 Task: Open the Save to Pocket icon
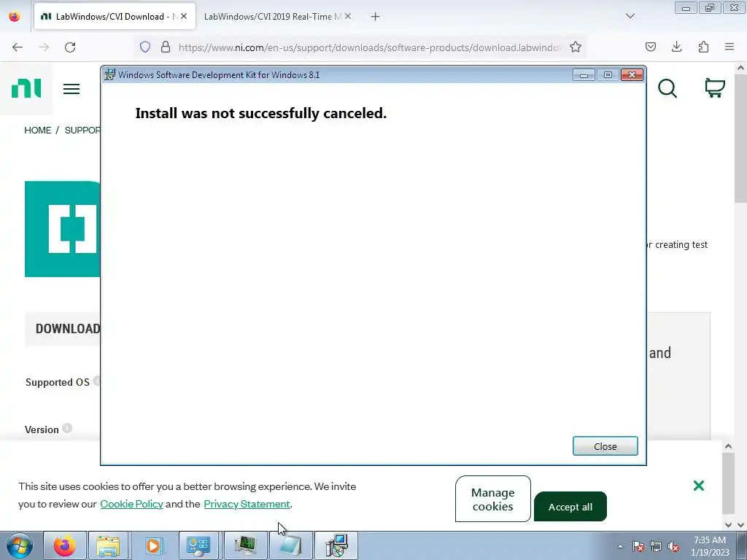(650, 47)
